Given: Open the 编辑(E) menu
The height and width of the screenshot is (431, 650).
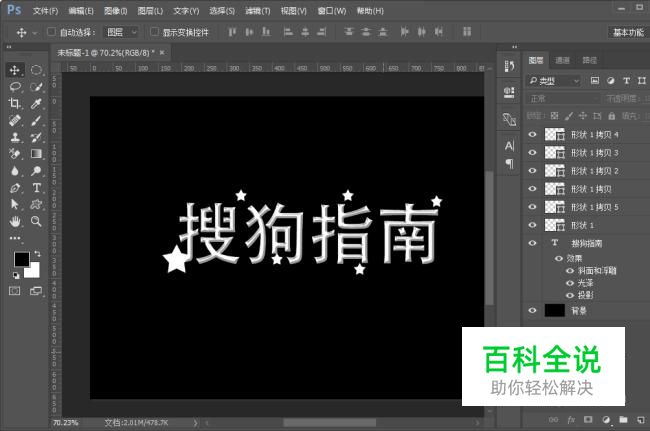Looking at the screenshot, I should point(81,11).
